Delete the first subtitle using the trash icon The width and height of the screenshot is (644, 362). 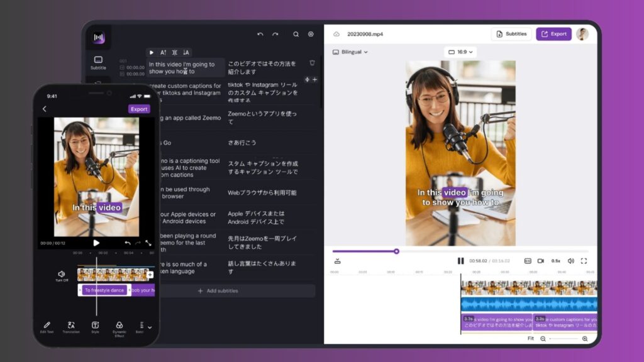(312, 63)
